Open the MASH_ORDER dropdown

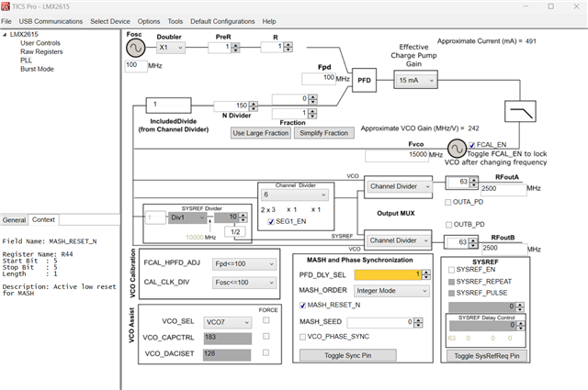pos(391,291)
